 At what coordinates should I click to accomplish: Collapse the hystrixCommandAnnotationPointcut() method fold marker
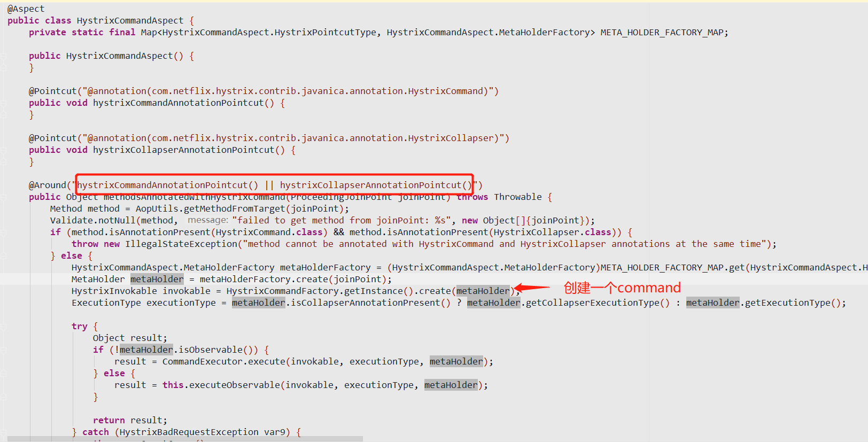click(x=4, y=103)
